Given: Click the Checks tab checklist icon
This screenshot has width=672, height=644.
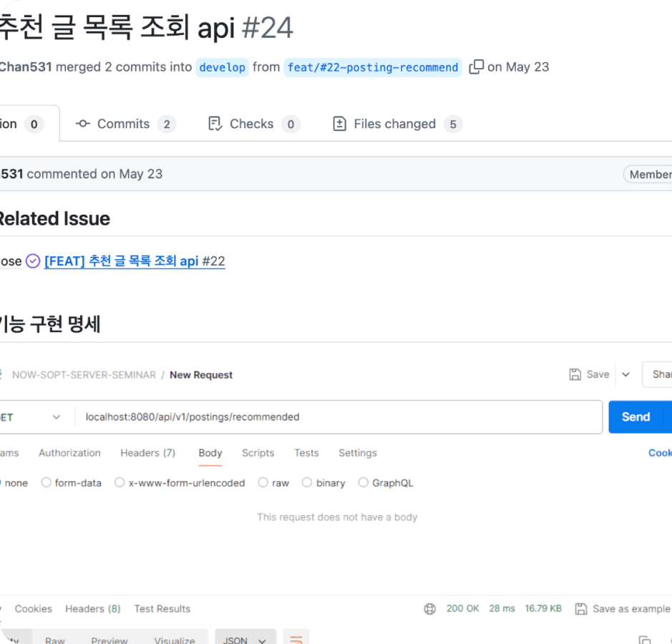Looking at the screenshot, I should (x=215, y=124).
